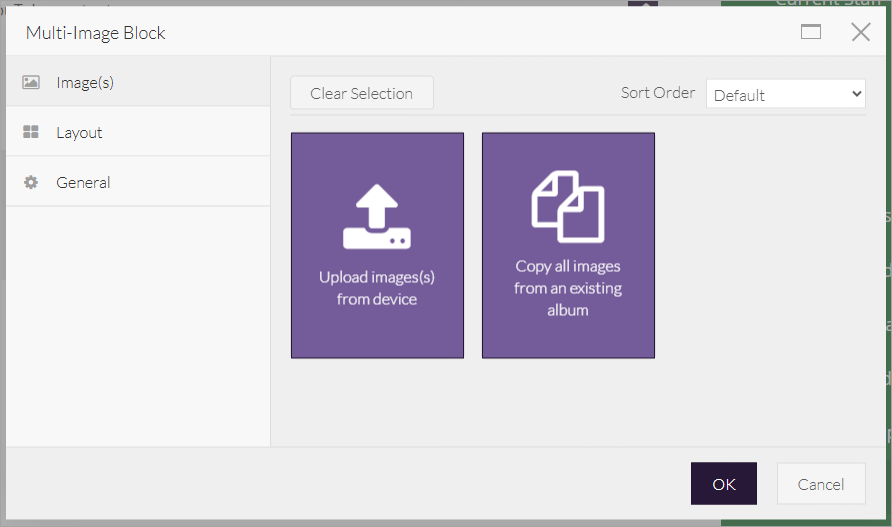Click the Sort Order dropdown arrow
892x527 pixels.
pyautogui.click(x=856, y=94)
